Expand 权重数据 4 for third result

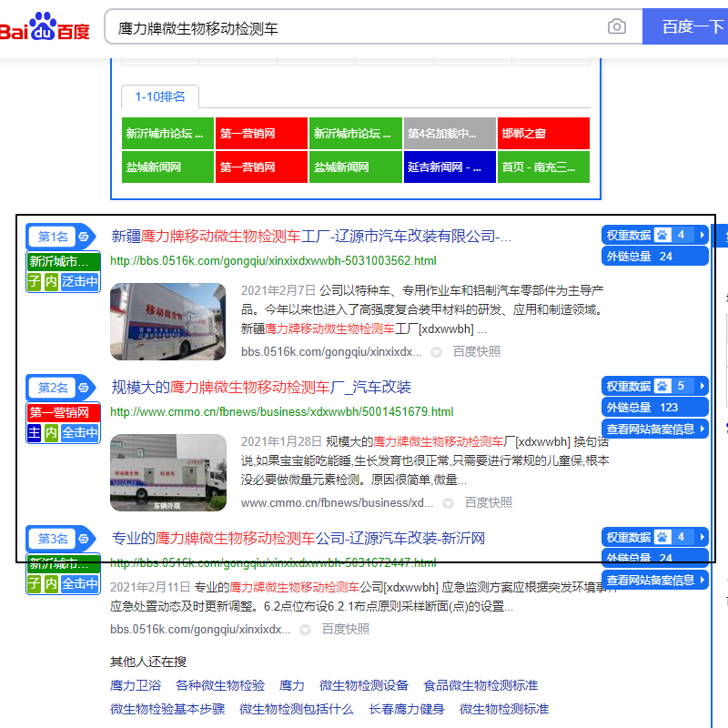[654, 537]
